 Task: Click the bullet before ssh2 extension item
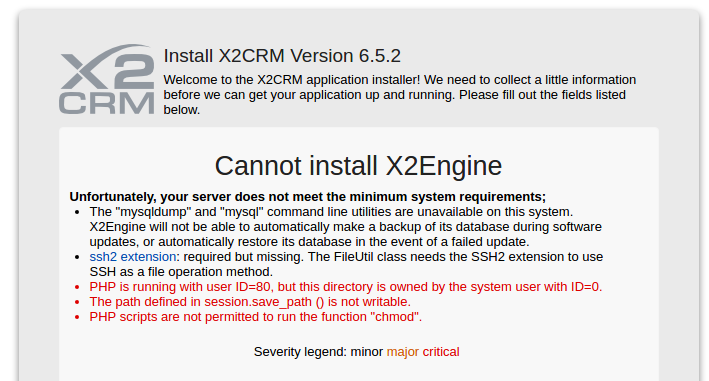(x=77, y=257)
